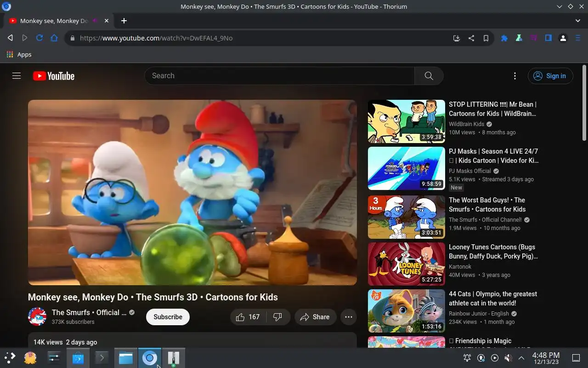Dislike the video with thumbs down
Viewport: 588px width, 368px height.
pyautogui.click(x=277, y=317)
